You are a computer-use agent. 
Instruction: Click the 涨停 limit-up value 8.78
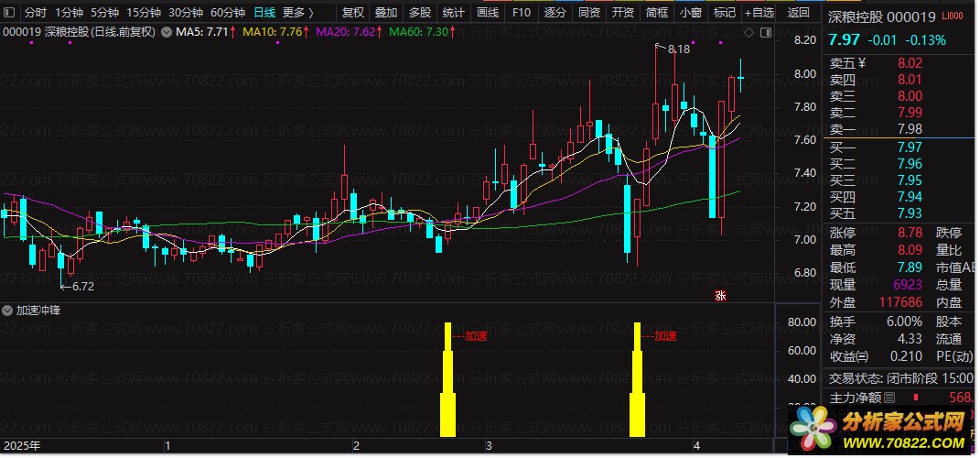[910, 234]
